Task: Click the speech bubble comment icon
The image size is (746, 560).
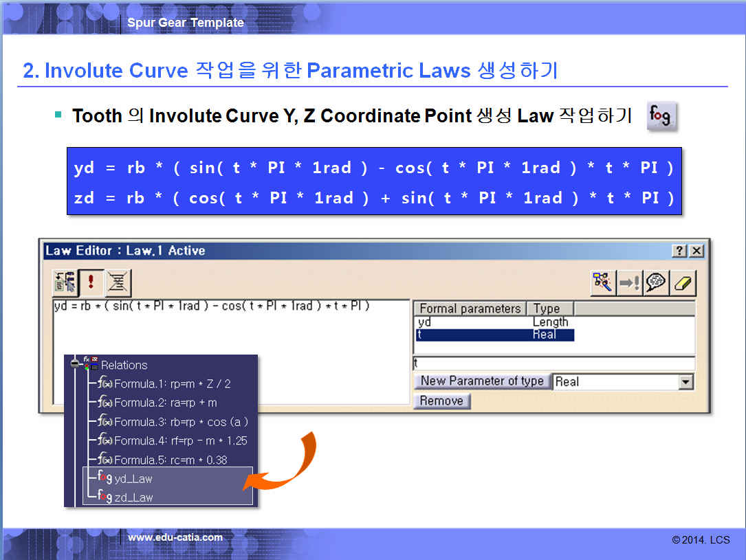Action: pyautogui.click(x=656, y=282)
